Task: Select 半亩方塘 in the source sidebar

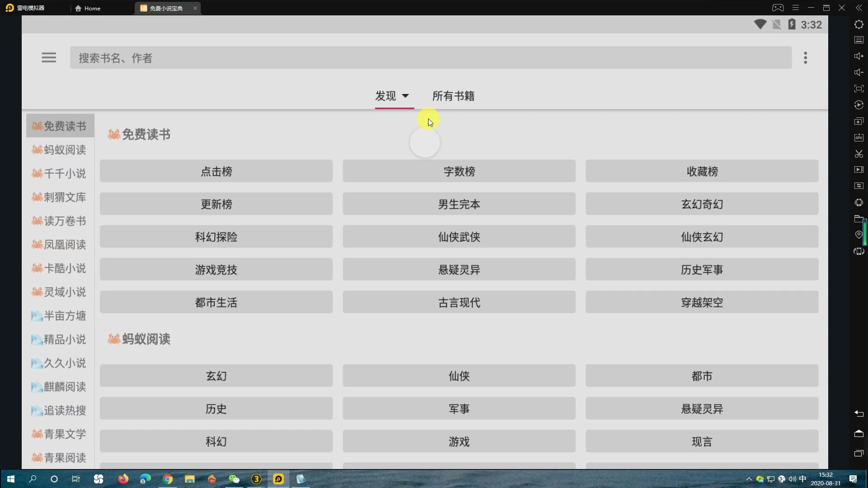Action: (x=60, y=316)
